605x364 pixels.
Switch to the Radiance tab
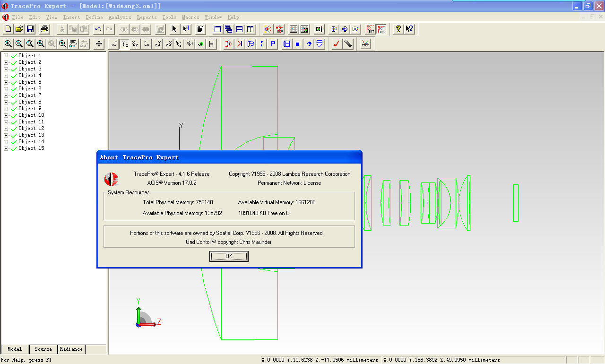71,349
